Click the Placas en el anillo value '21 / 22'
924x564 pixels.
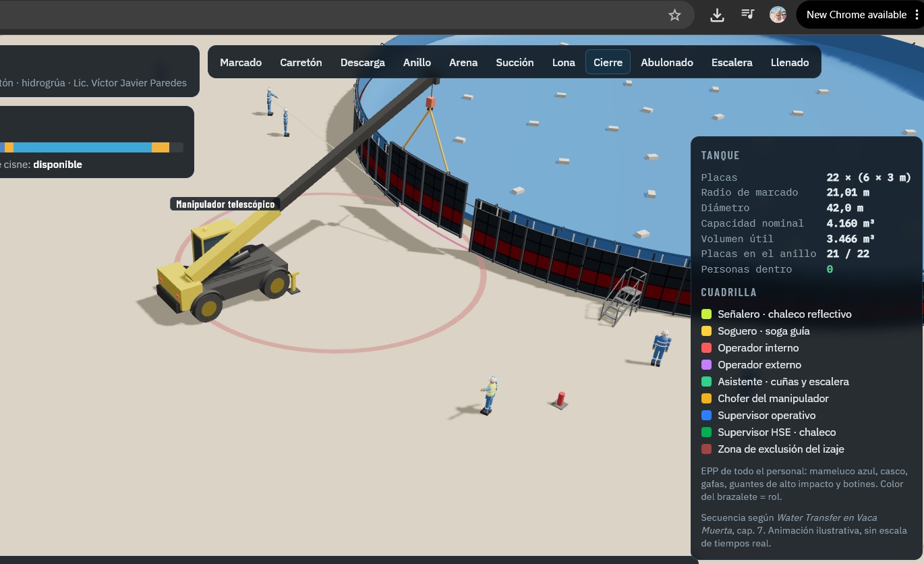(848, 254)
